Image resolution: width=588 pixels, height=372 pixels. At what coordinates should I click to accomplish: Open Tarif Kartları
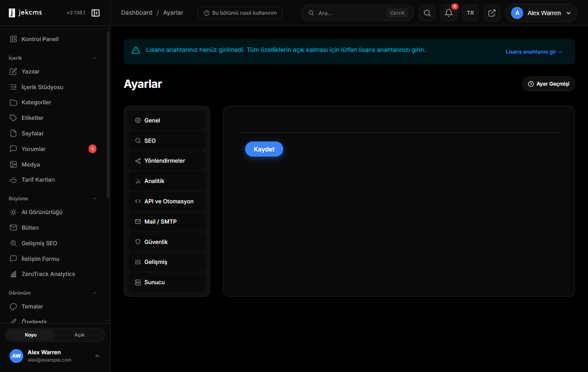click(x=53, y=180)
